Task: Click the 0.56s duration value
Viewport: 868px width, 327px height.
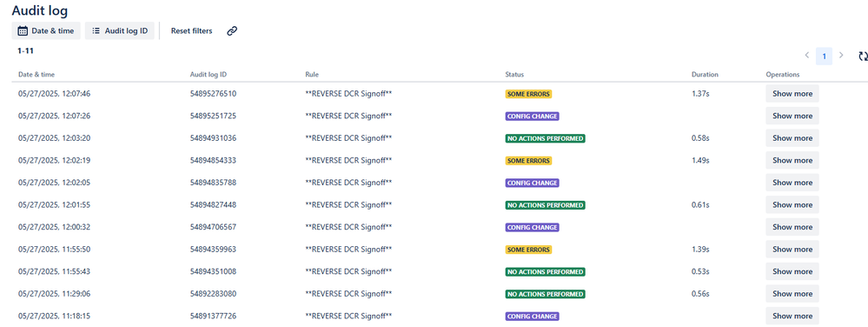Action: coord(700,294)
